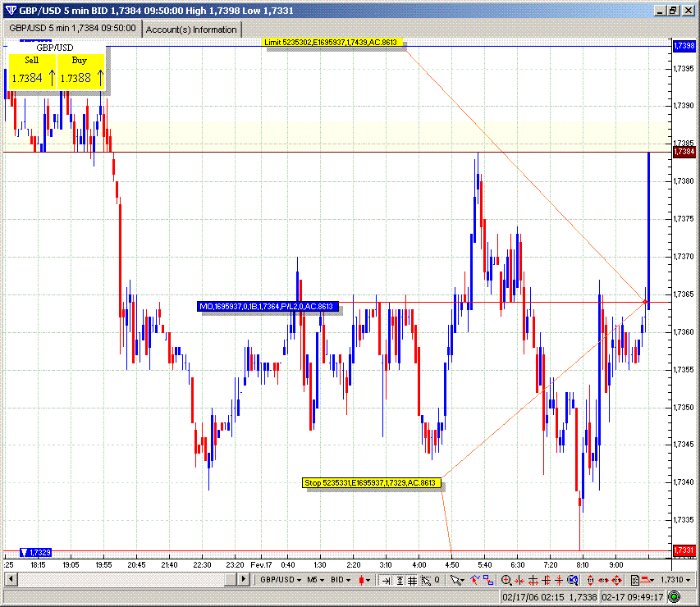Click the expand horizontal scale icon

click(x=533, y=580)
